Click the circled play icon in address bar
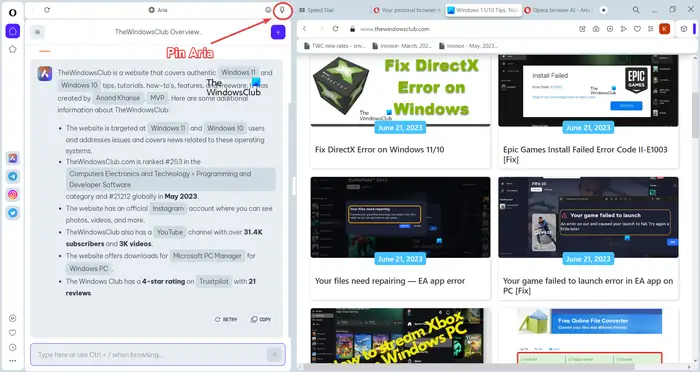This screenshot has width=700, height=372. tap(610, 29)
